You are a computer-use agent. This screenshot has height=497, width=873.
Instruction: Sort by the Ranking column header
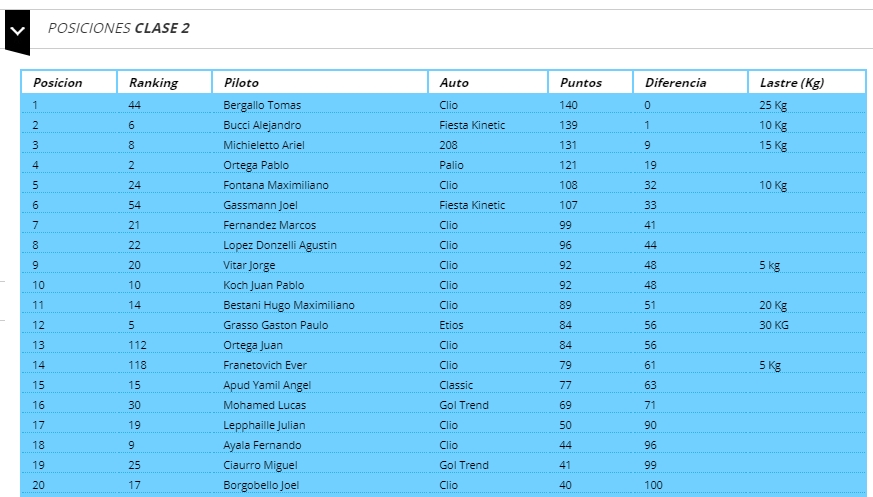(x=153, y=83)
